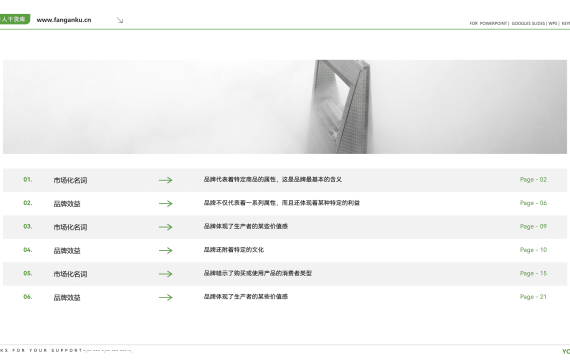Click the Page - 21 label

pyautogui.click(x=533, y=297)
